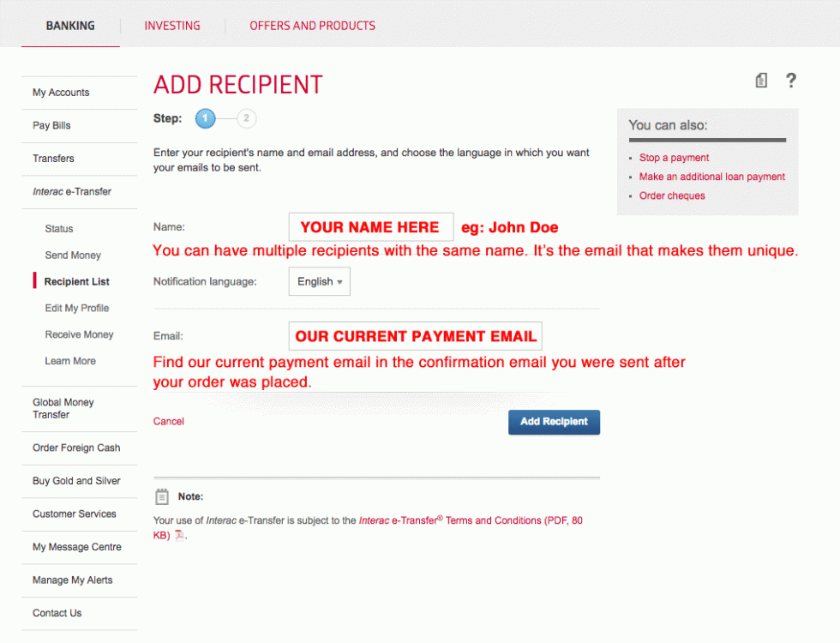This screenshot has height=643, width=840.
Task: Click the PDF icon beside Terms and Conditions
Action: [179, 535]
